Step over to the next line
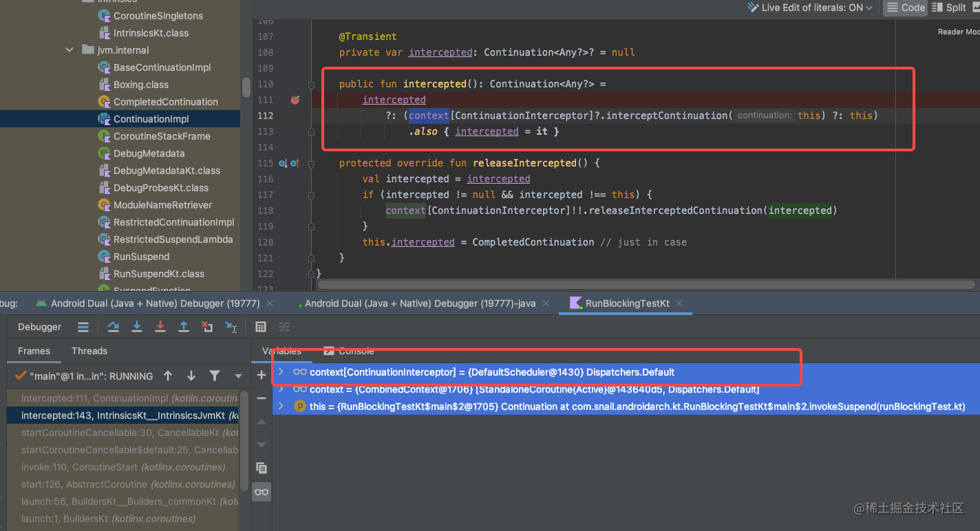 [114, 327]
